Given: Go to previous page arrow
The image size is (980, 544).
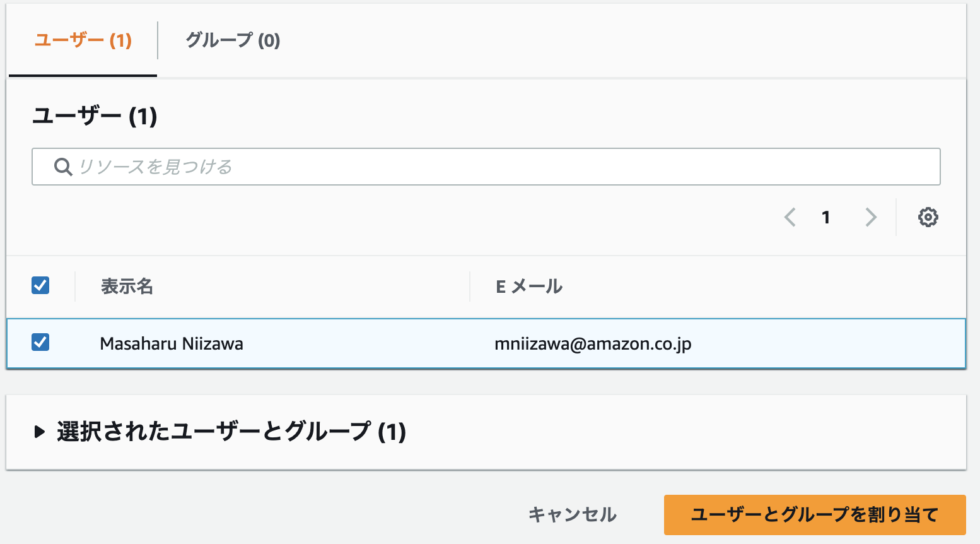Looking at the screenshot, I should pos(790,217).
